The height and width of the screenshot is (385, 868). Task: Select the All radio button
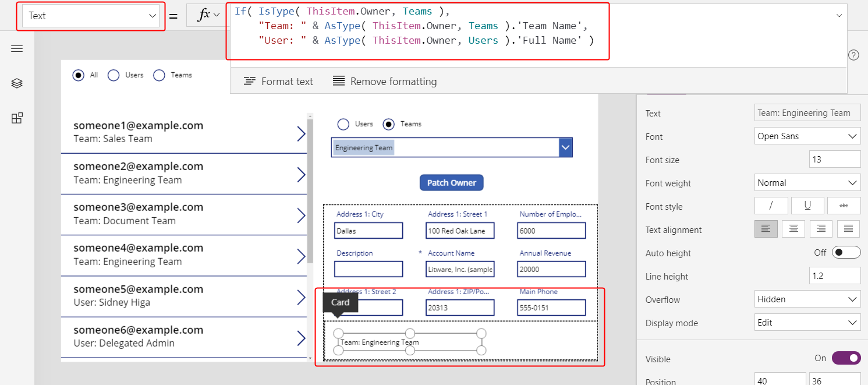(78, 75)
